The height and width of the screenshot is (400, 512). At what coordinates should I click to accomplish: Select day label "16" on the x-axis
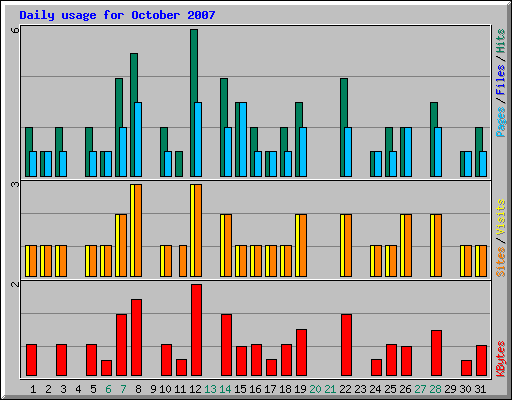point(255,389)
